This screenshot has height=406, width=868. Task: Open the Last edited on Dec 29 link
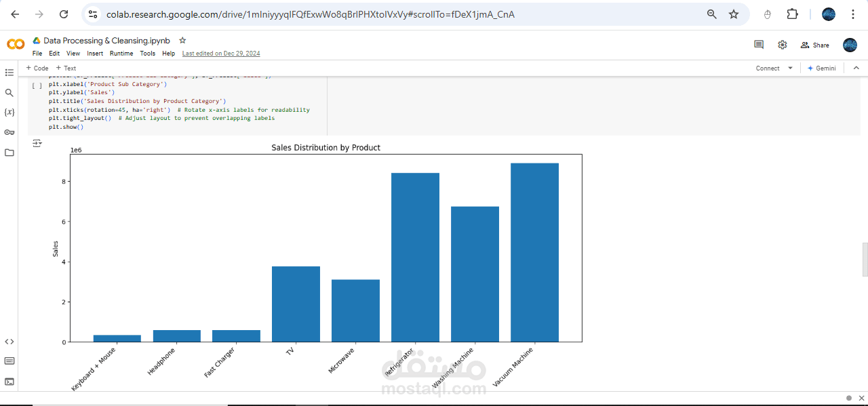221,54
